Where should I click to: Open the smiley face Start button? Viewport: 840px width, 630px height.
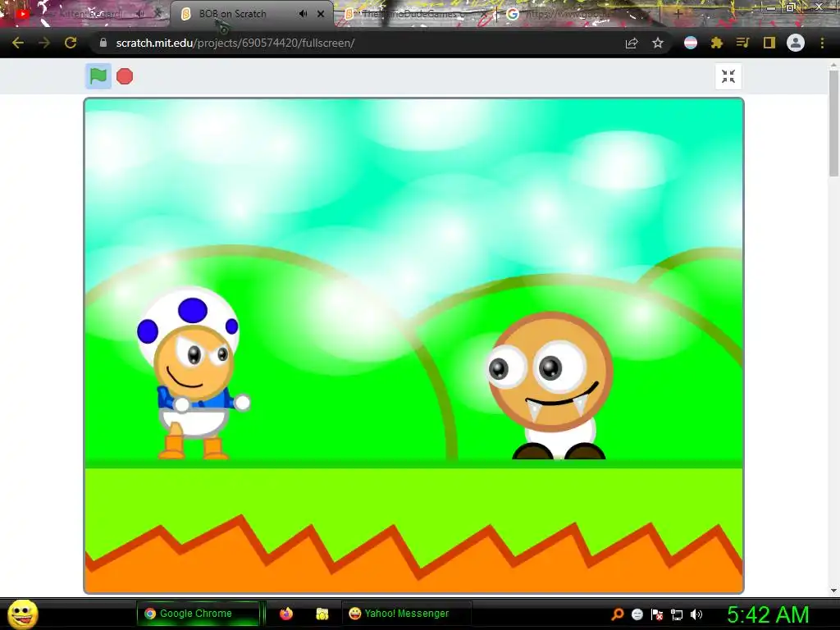(x=23, y=614)
